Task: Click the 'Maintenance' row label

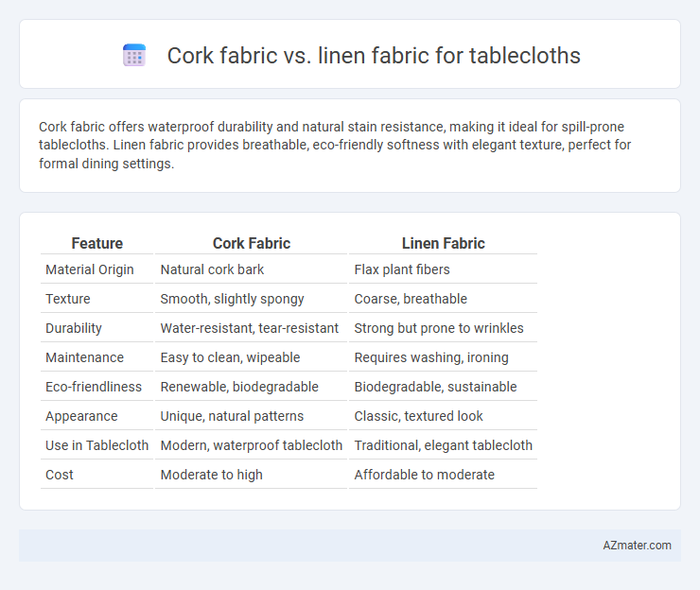Action: (84, 357)
